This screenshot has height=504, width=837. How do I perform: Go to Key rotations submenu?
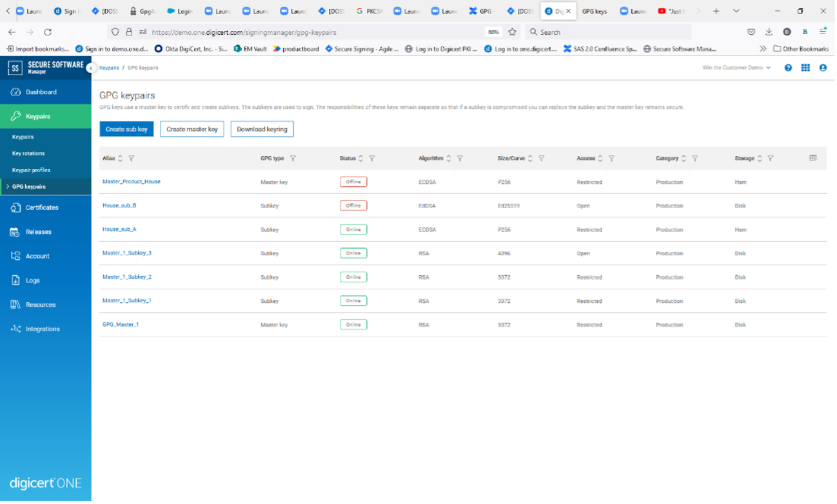28,153
